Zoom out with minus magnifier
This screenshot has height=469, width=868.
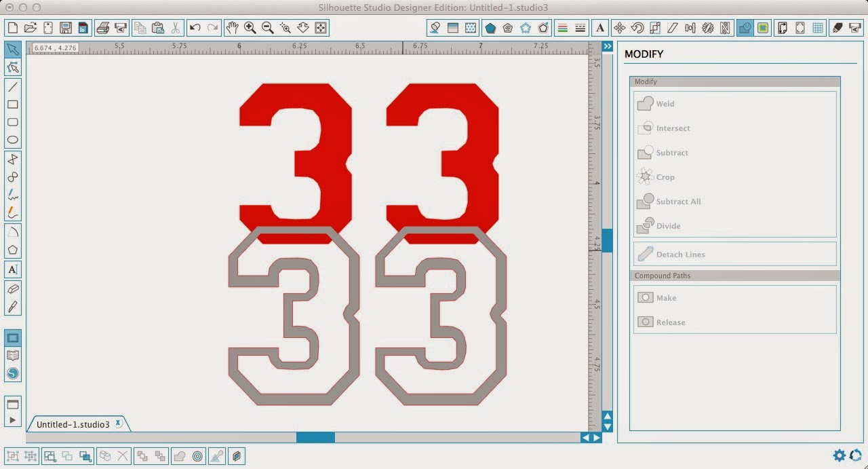(268, 28)
